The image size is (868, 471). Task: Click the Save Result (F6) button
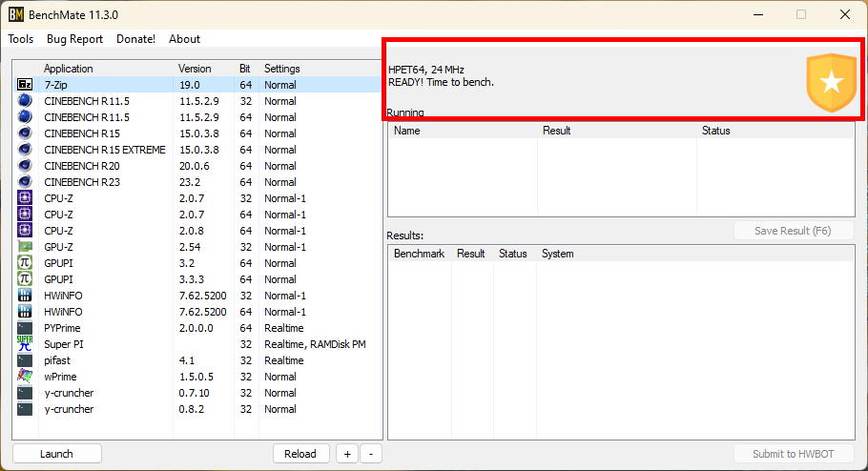click(793, 231)
